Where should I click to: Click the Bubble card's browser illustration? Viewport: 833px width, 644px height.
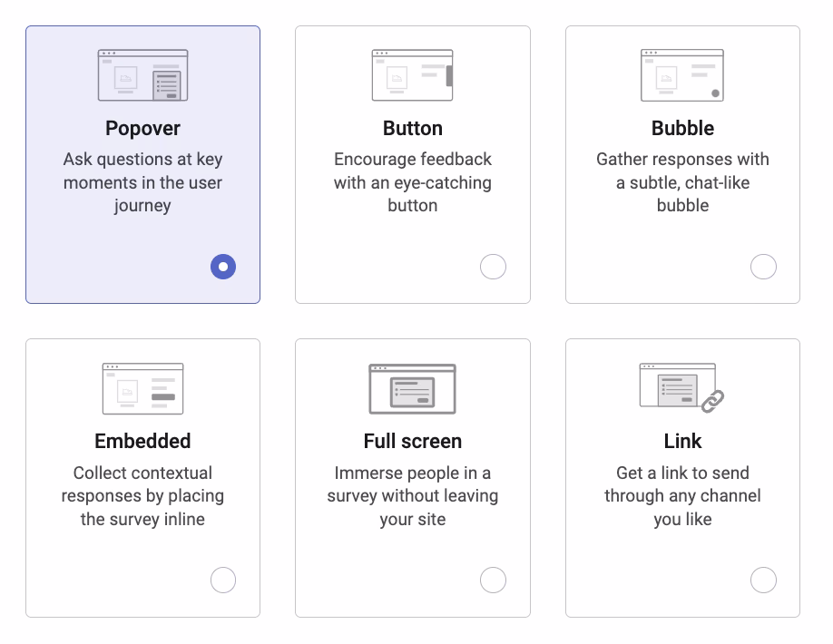(681, 74)
